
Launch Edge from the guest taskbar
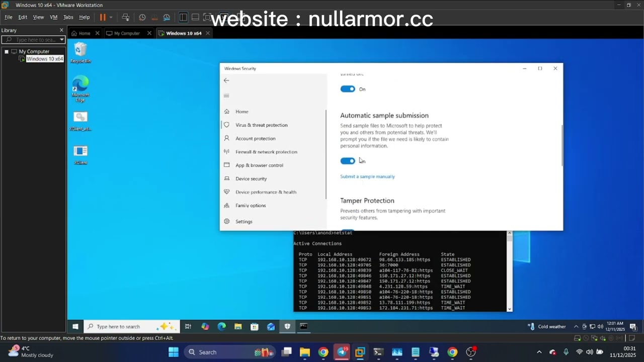click(x=221, y=326)
